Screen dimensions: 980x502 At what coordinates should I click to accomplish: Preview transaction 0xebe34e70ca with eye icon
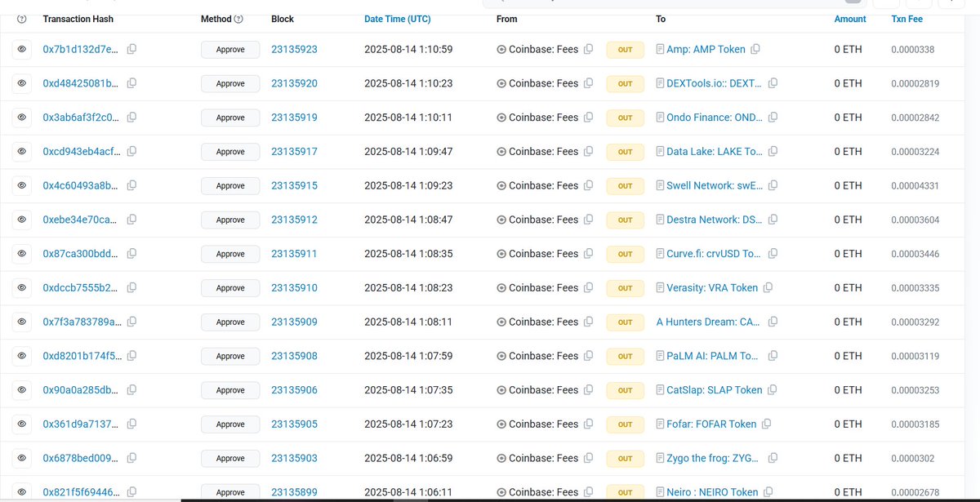click(x=22, y=220)
